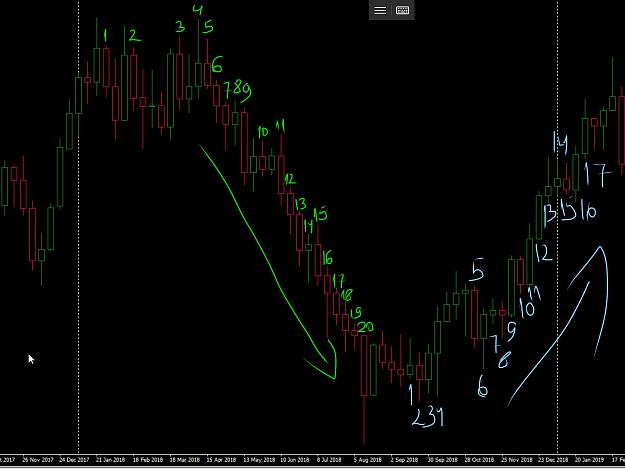Select the 18 Feb 2018 date label
Viewport: 625px width, 469px height.
point(147,460)
